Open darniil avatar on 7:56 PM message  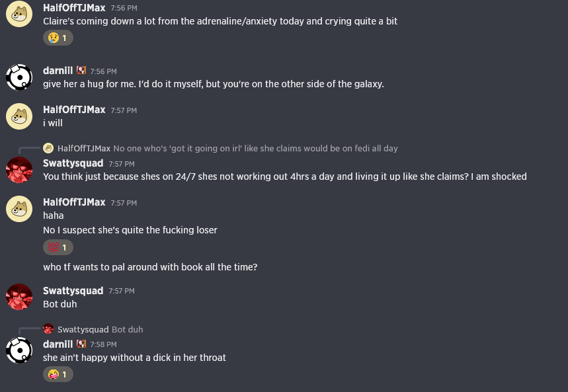click(x=19, y=77)
